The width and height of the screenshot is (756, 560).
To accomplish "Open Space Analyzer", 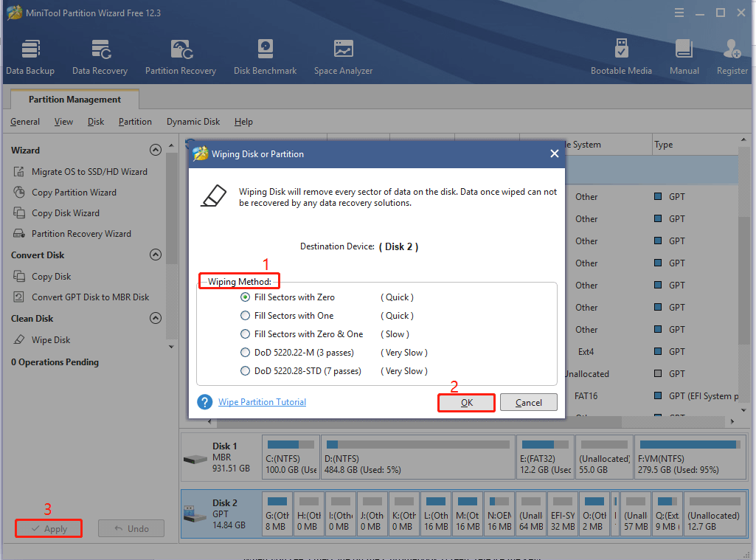I will (x=343, y=57).
